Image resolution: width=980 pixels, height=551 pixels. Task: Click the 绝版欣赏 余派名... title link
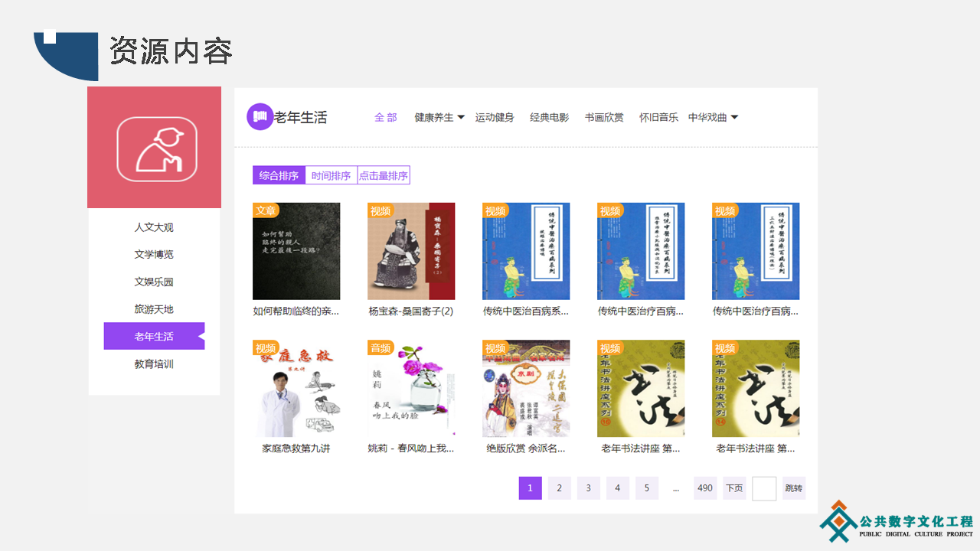tap(526, 448)
